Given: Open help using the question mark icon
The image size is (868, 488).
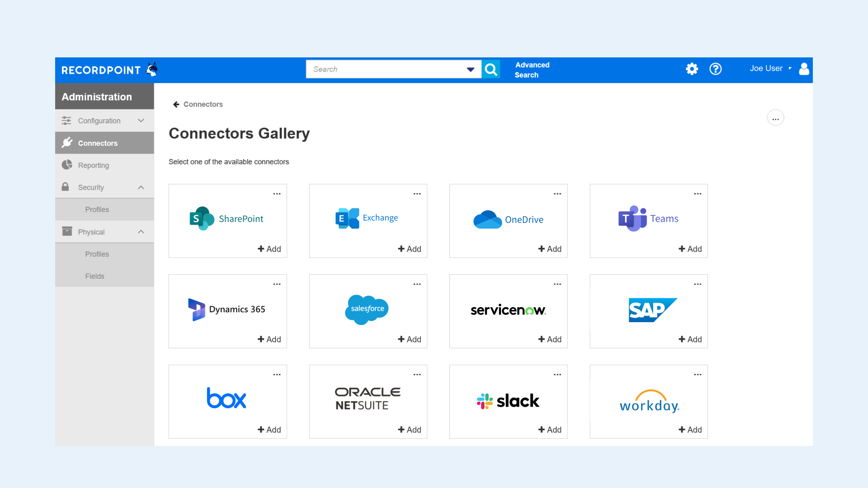Looking at the screenshot, I should (x=716, y=69).
